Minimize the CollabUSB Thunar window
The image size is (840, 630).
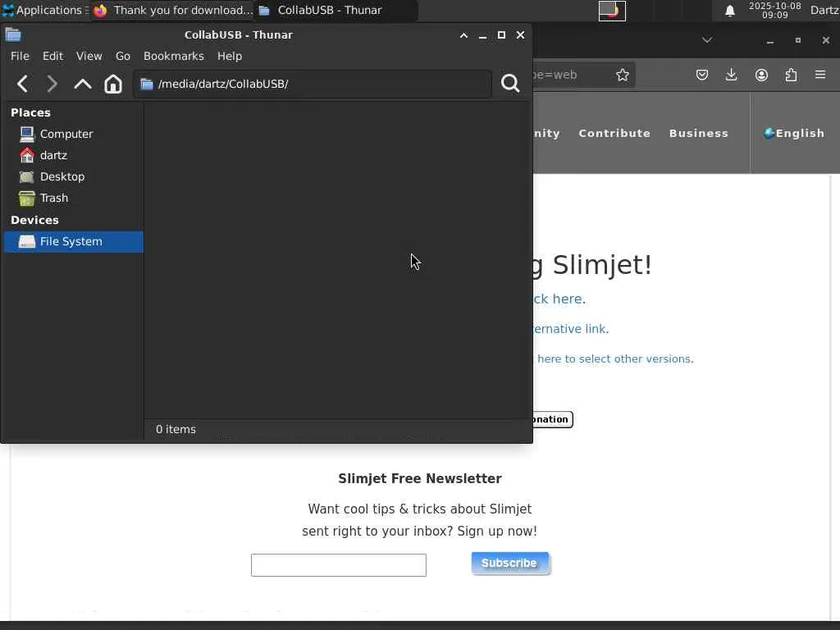coord(482,35)
